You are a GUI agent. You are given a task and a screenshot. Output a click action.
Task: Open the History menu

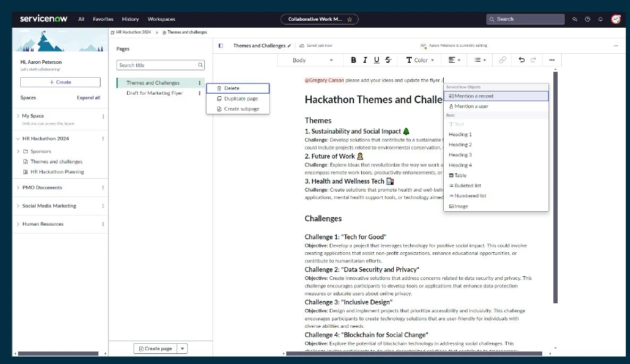130,19
